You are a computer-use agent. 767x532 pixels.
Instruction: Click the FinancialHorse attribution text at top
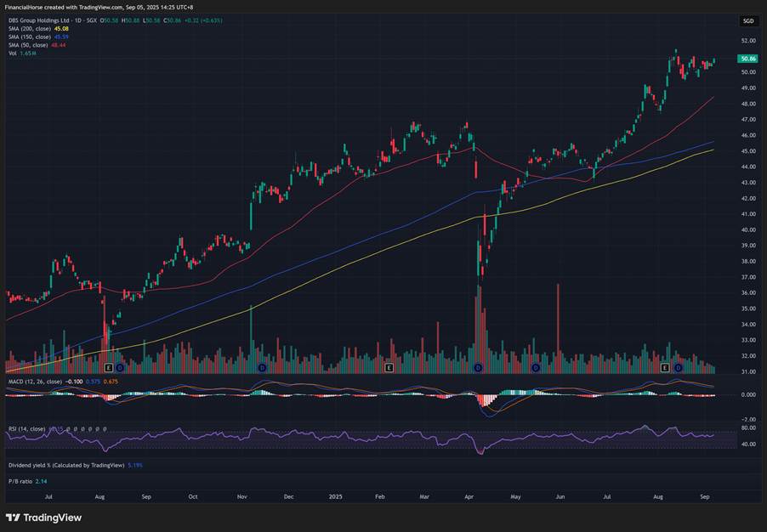(x=99, y=8)
